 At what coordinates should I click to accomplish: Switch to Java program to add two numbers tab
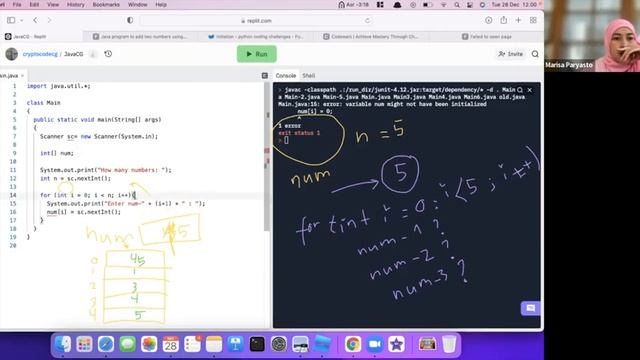pyautogui.click(x=140, y=36)
